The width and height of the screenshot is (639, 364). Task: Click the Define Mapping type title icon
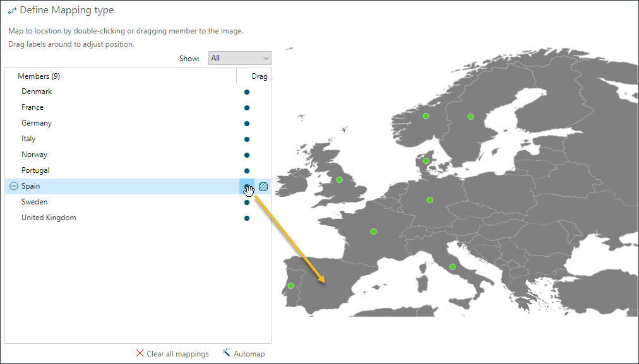tap(12, 11)
